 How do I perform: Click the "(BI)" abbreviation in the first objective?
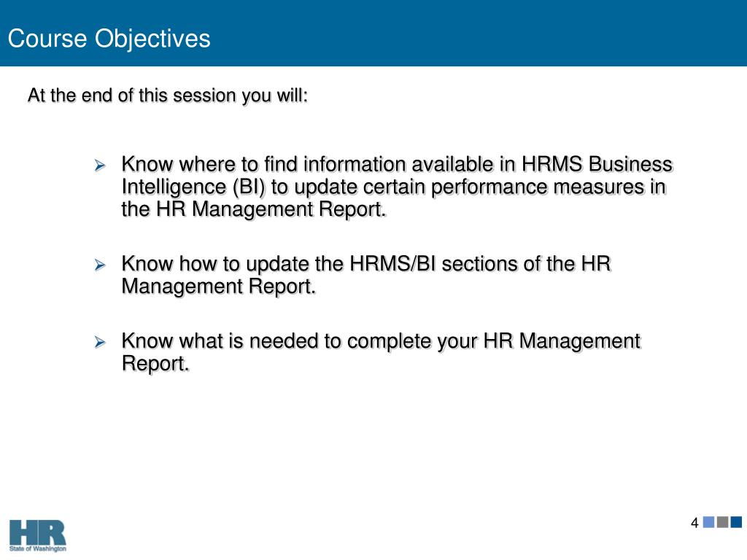[249, 187]
